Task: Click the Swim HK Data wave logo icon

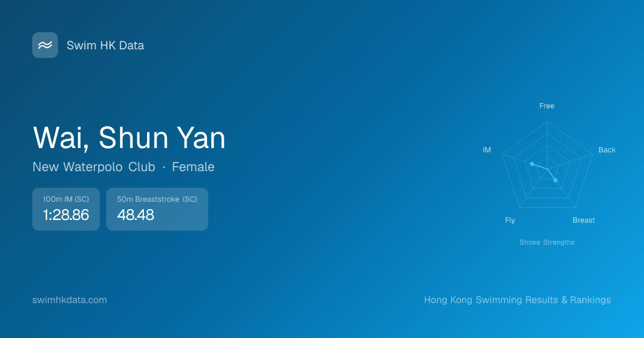Action: (45, 45)
